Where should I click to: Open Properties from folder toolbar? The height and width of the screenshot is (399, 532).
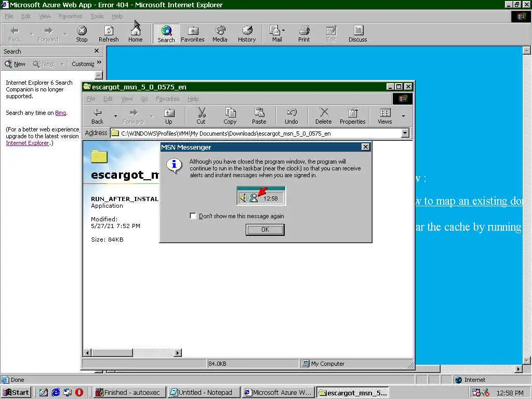click(353, 116)
